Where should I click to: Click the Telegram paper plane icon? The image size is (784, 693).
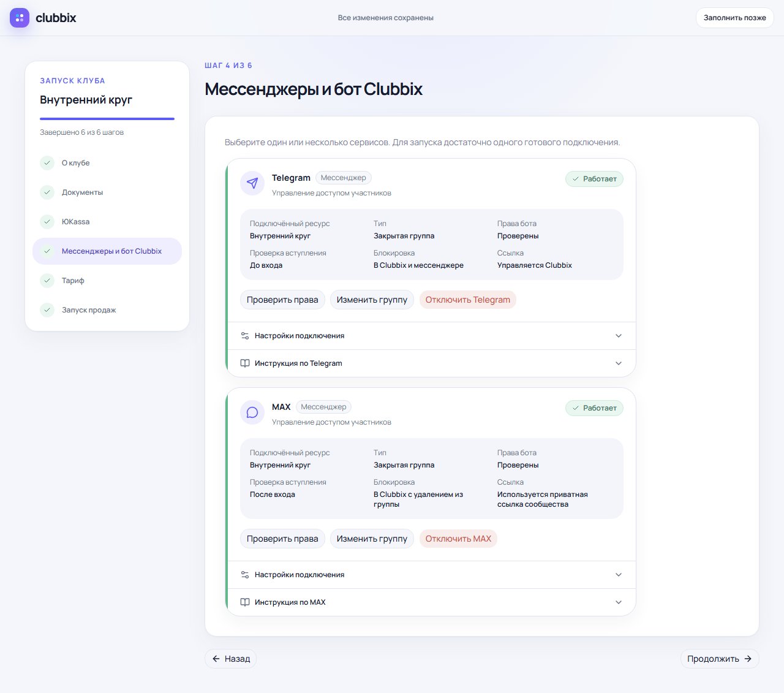[x=252, y=183]
